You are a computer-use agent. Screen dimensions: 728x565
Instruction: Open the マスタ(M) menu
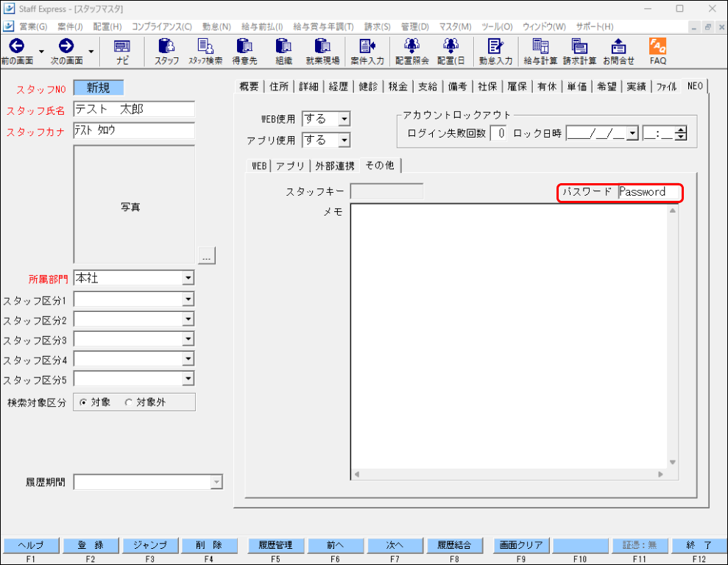pos(455,26)
